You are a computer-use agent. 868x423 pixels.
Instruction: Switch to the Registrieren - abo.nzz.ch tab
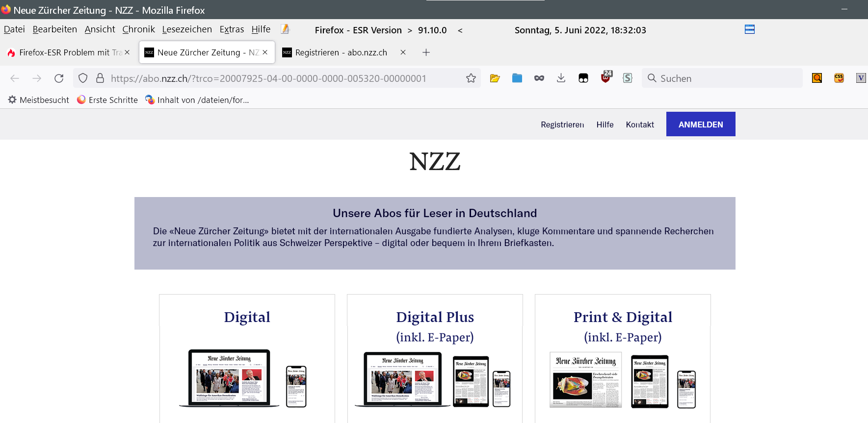tap(341, 52)
